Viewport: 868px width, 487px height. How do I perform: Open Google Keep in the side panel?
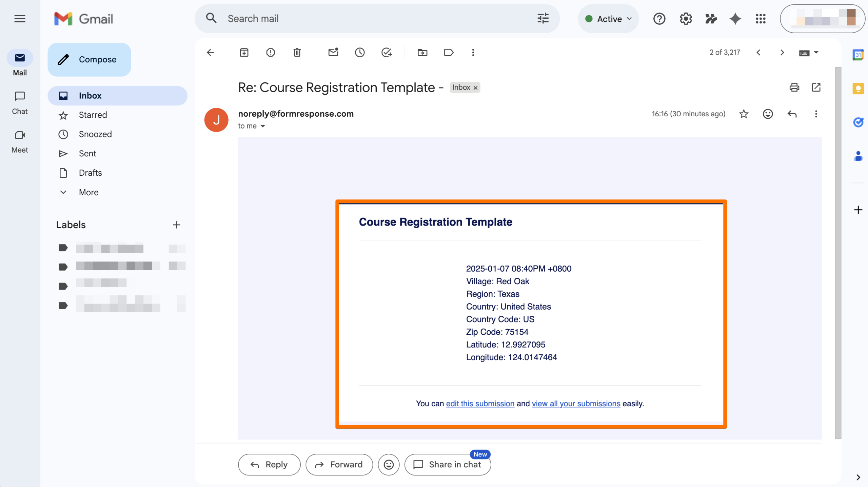(858, 89)
